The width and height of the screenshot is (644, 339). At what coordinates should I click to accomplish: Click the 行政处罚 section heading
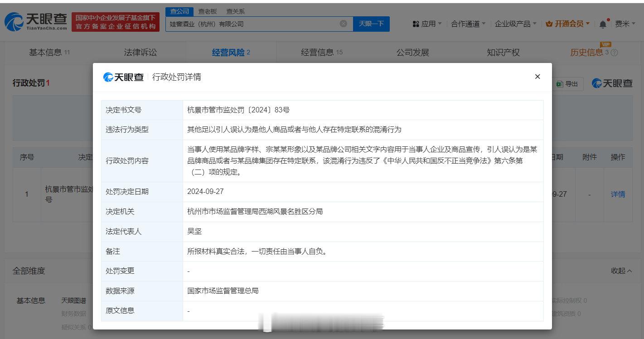[x=31, y=83]
